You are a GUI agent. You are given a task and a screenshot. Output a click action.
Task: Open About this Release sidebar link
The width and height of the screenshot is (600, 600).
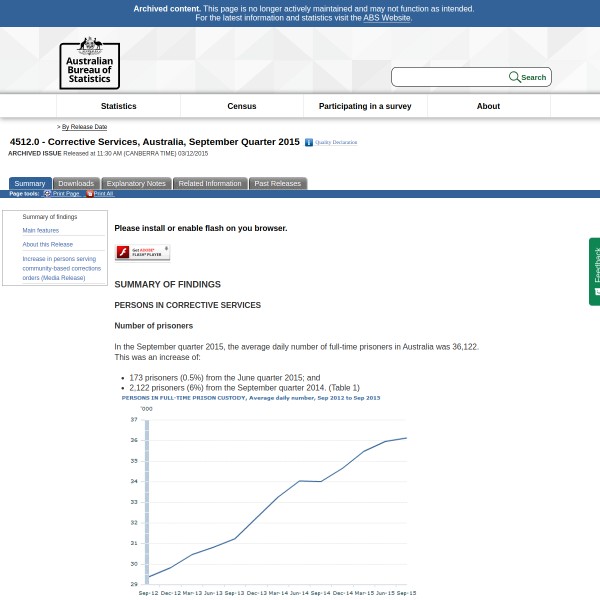[x=48, y=244]
